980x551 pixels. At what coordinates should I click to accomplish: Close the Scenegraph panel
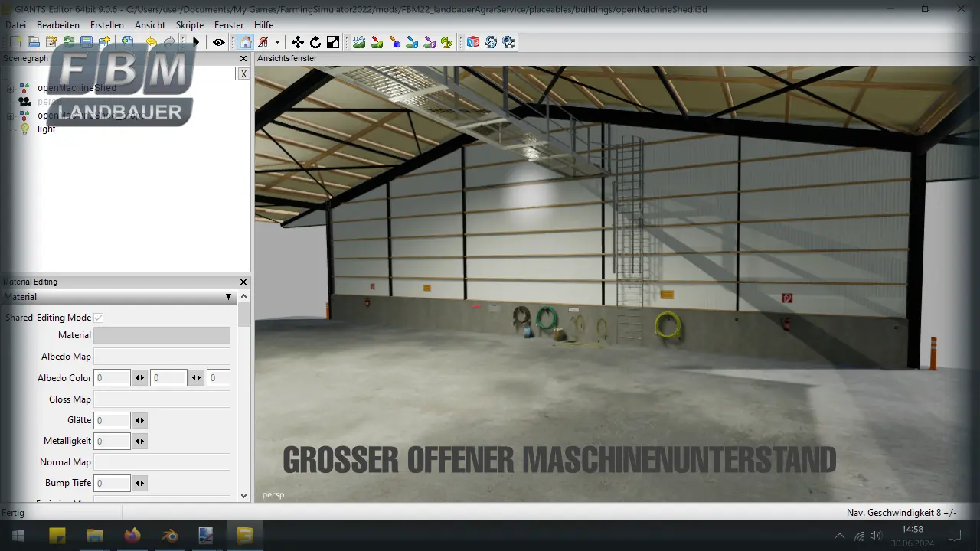(x=243, y=59)
